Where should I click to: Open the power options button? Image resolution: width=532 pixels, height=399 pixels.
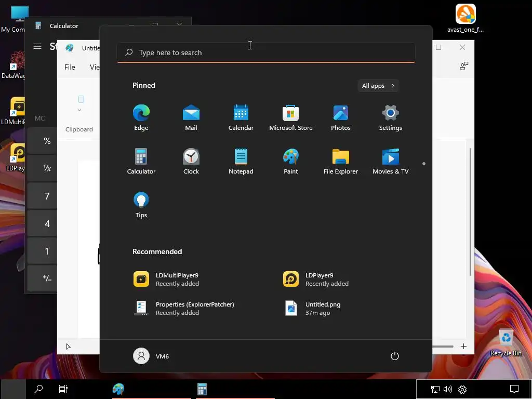[x=395, y=356]
